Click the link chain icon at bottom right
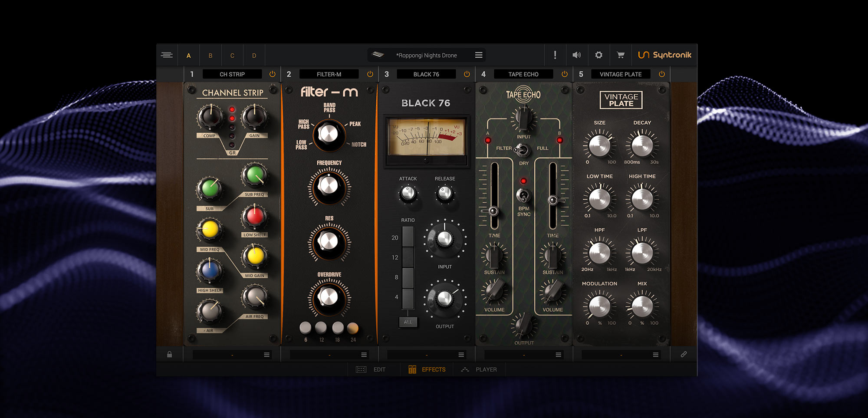Screen dimensions: 868x418 684,355
